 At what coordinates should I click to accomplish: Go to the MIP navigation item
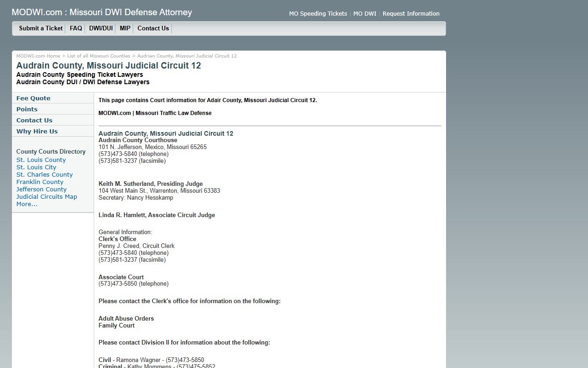(125, 29)
